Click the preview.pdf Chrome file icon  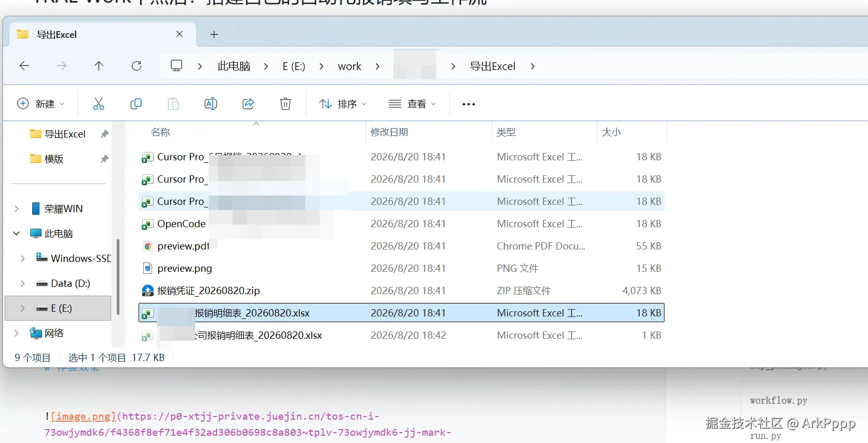(x=147, y=246)
